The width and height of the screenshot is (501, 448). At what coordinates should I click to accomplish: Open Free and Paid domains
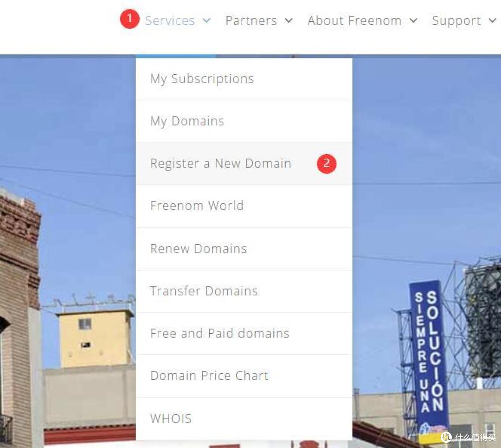pos(244,333)
